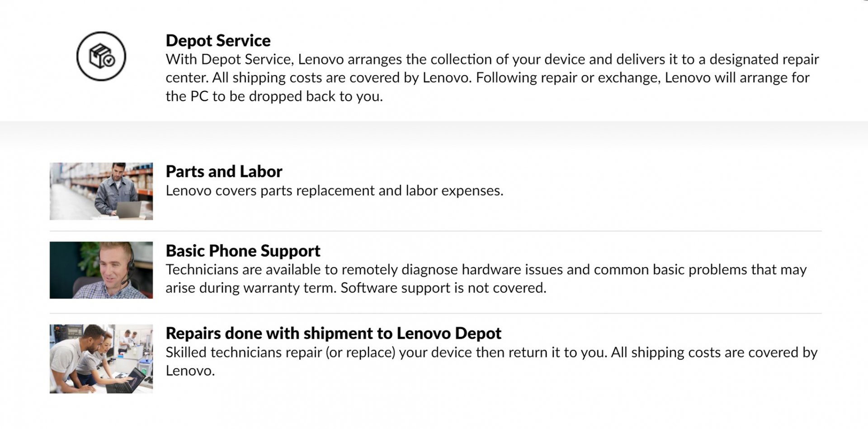This screenshot has height=429, width=868.
Task: Open the Basic Phone Support headset photo
Action: (x=101, y=270)
